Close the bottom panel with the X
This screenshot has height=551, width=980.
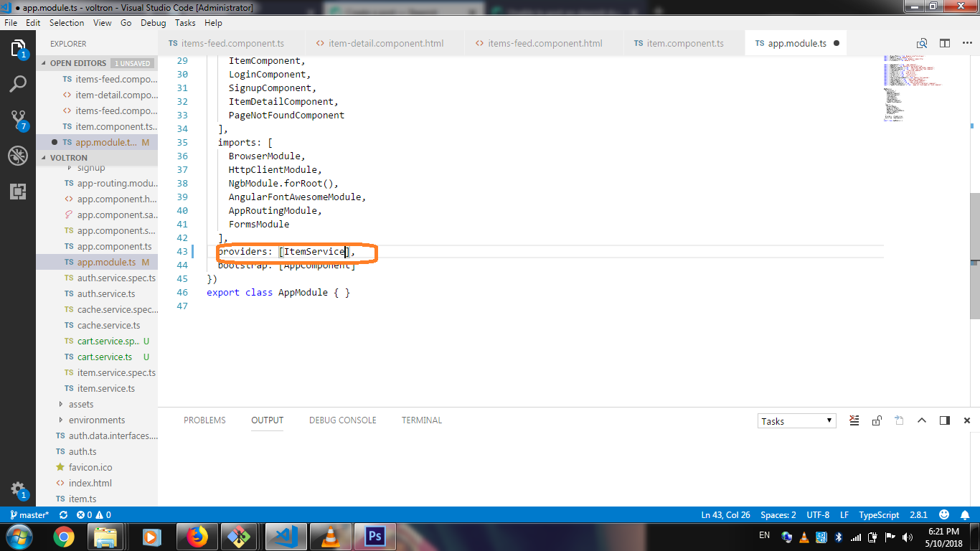click(967, 420)
